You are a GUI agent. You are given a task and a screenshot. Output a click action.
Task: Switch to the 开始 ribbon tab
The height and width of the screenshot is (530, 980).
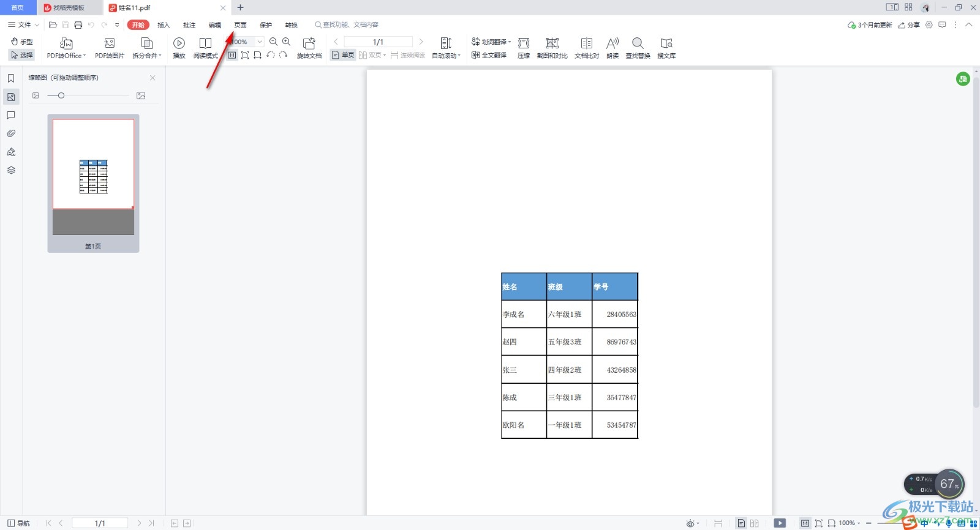tap(138, 24)
